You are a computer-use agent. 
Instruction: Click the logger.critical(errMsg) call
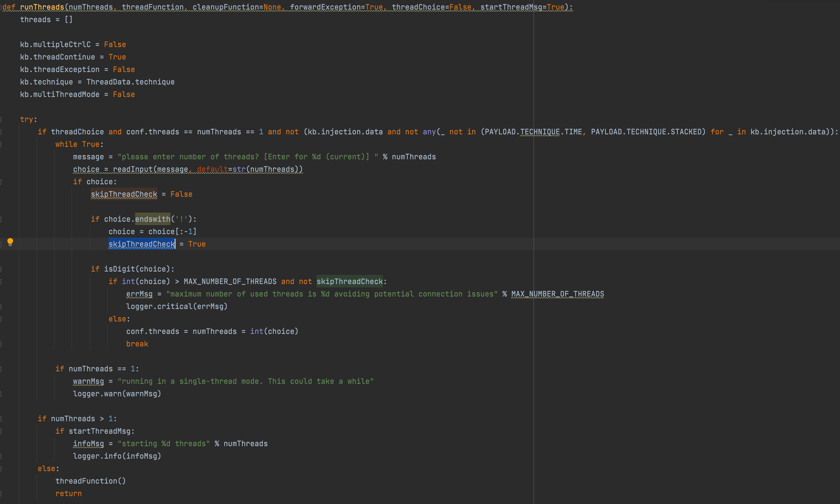[177, 306]
